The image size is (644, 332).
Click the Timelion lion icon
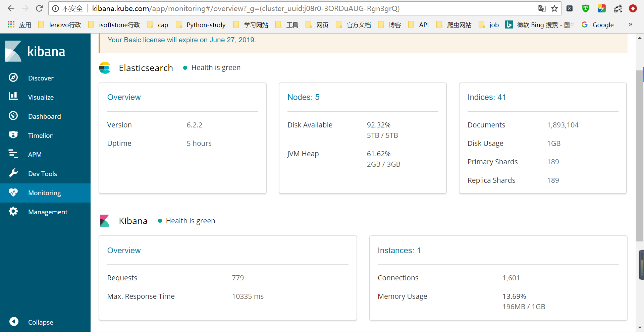(x=13, y=135)
